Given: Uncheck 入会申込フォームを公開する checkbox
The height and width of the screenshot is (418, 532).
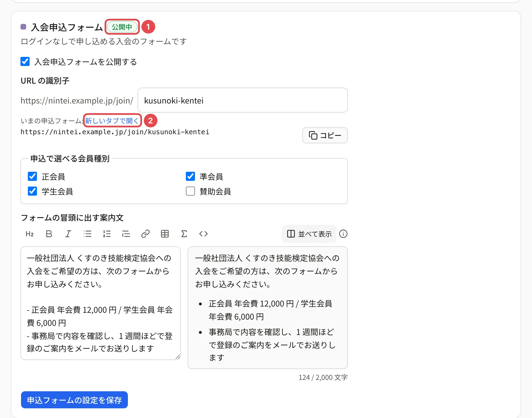Looking at the screenshot, I should (x=25, y=61).
